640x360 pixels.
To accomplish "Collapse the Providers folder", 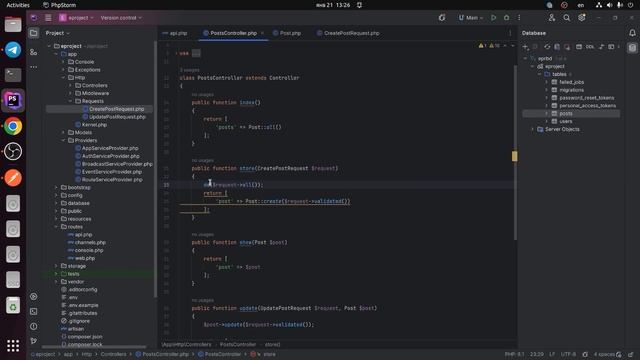I will click(63, 140).
